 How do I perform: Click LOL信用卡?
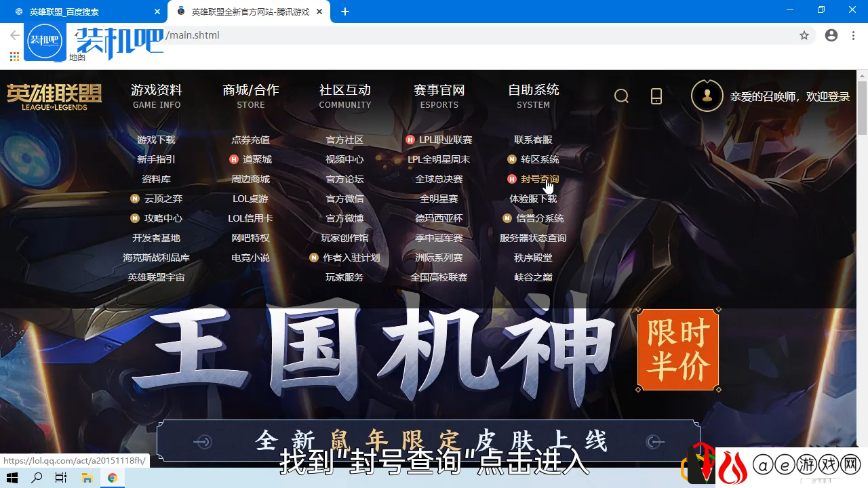point(251,218)
